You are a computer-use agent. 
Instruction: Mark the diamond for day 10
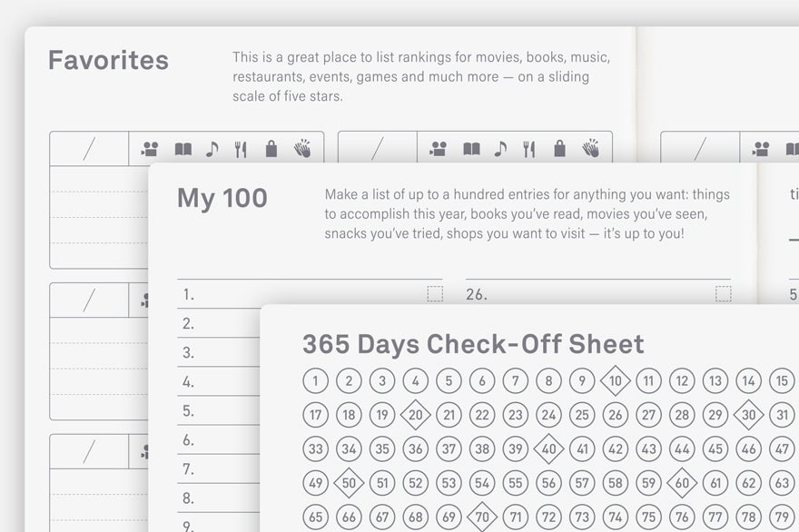click(x=615, y=380)
